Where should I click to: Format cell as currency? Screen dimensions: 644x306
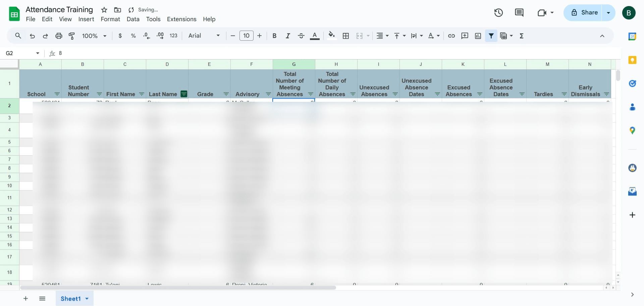pyautogui.click(x=120, y=36)
